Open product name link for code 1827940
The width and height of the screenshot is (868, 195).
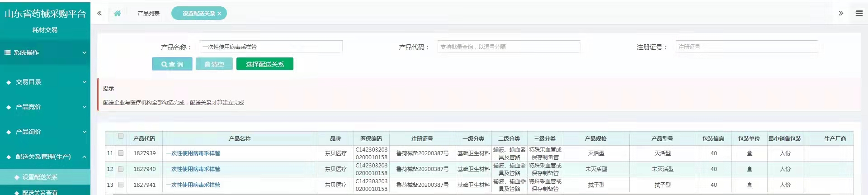click(x=193, y=169)
